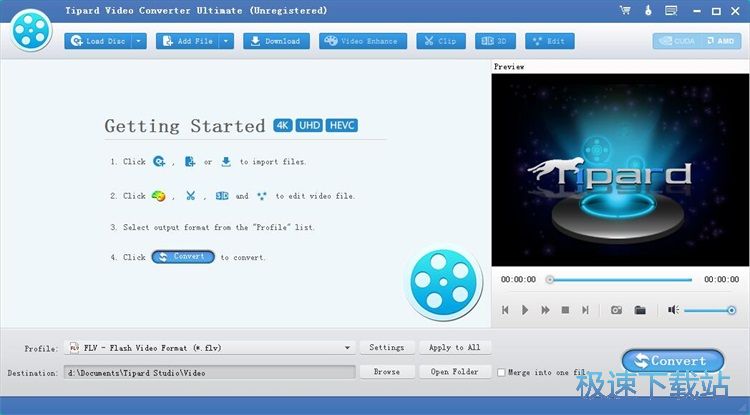Take a snapshot with camera icon

pyautogui.click(x=617, y=310)
